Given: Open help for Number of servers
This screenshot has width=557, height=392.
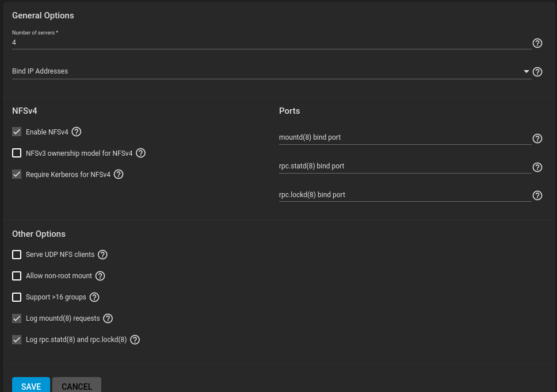Looking at the screenshot, I should [x=537, y=43].
